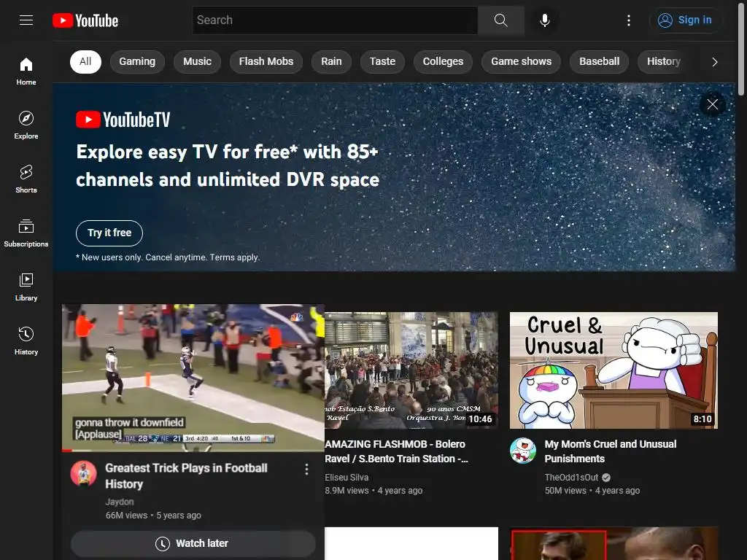
Task: Click the search magnifier button
Action: pyautogui.click(x=500, y=20)
